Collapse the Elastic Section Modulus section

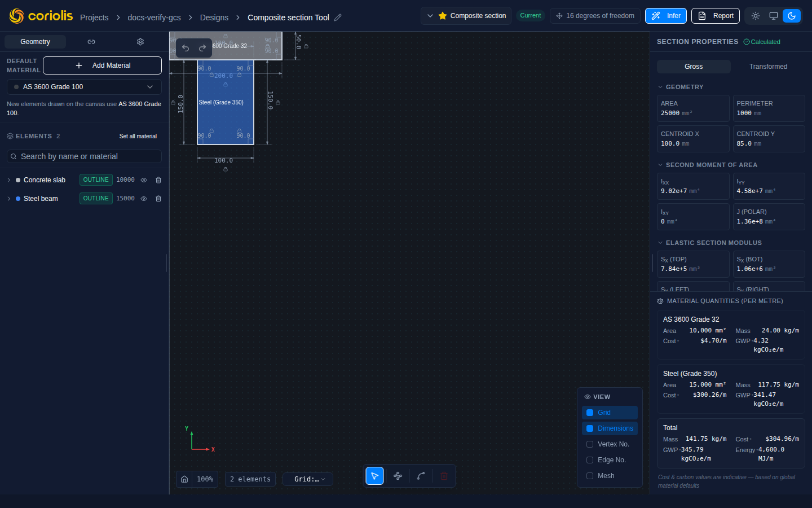pos(660,243)
